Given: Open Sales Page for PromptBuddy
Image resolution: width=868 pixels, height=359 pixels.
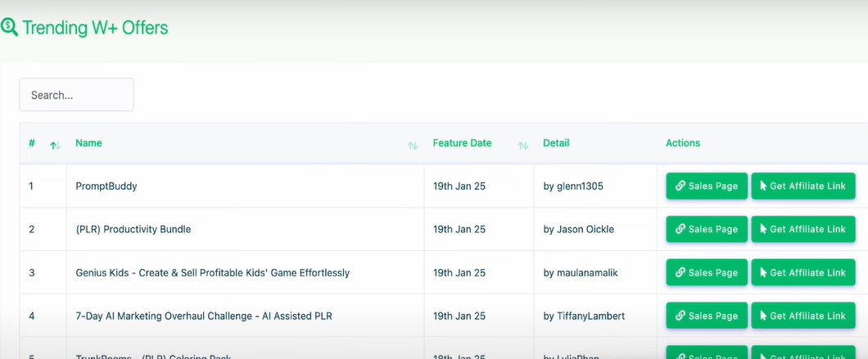Looking at the screenshot, I should pyautogui.click(x=707, y=186).
